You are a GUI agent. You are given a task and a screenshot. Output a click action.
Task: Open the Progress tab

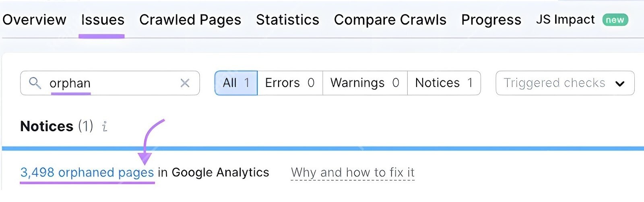[x=491, y=20]
